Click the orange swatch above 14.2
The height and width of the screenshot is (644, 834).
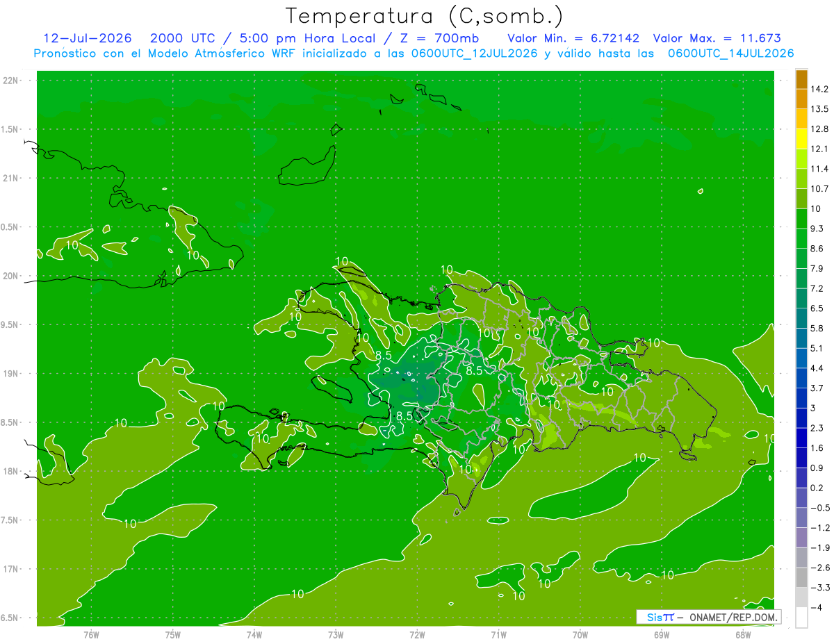coord(801,79)
